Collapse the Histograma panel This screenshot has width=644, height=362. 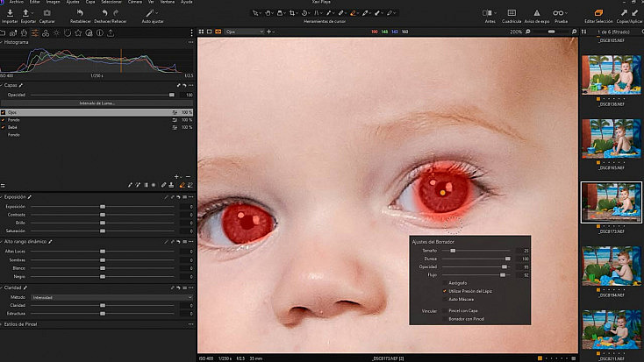coord(2,42)
